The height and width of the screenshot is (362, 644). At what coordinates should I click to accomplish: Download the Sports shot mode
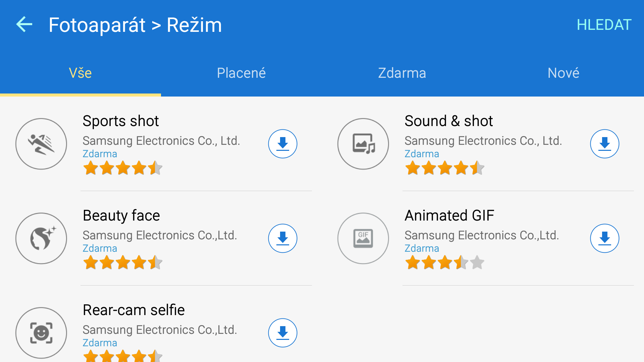point(283,144)
